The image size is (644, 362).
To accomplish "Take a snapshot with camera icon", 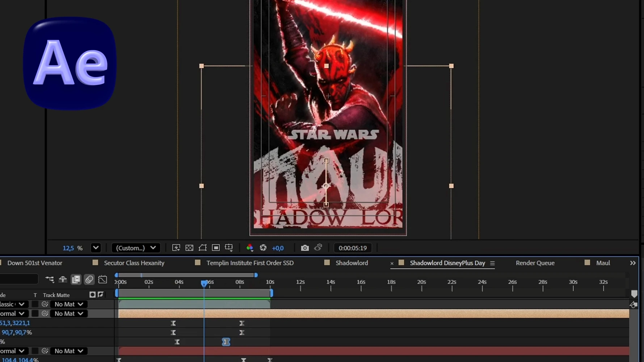I will point(305,248).
